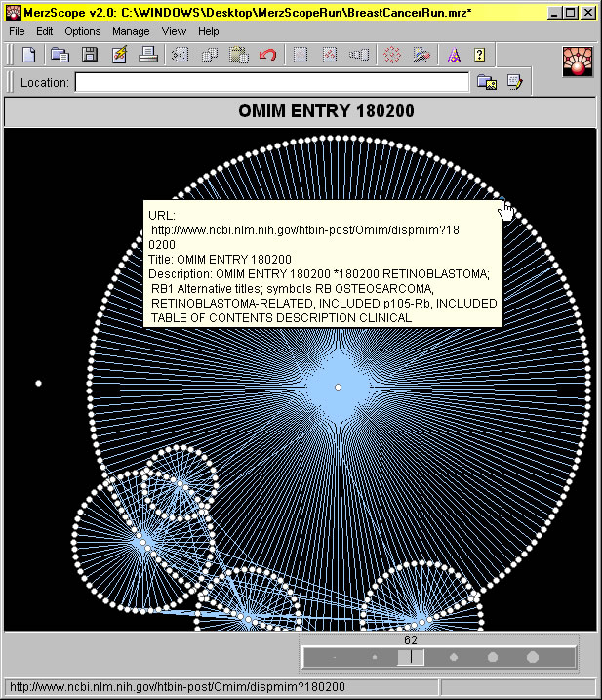Screen dimensions: 602x700
Task: Click the red circular nodes layout icon
Action: pos(391,55)
